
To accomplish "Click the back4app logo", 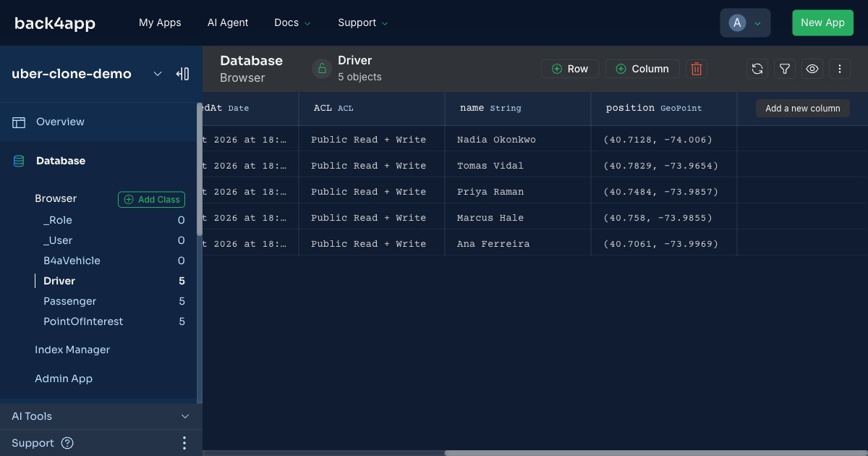I will point(55,23).
